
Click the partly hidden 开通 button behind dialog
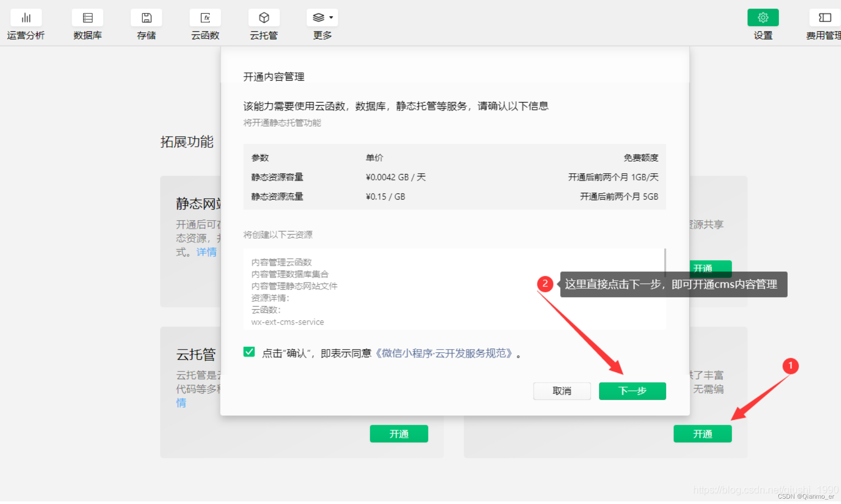[710, 268]
